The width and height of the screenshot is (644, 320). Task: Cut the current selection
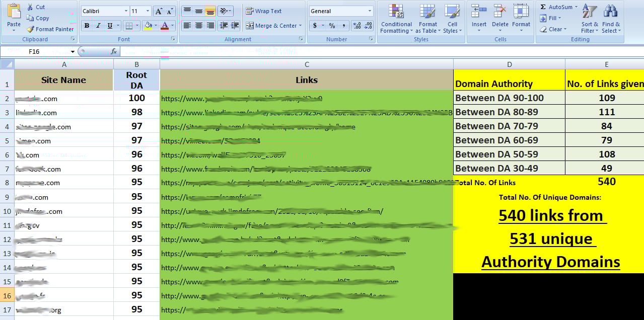coord(36,7)
